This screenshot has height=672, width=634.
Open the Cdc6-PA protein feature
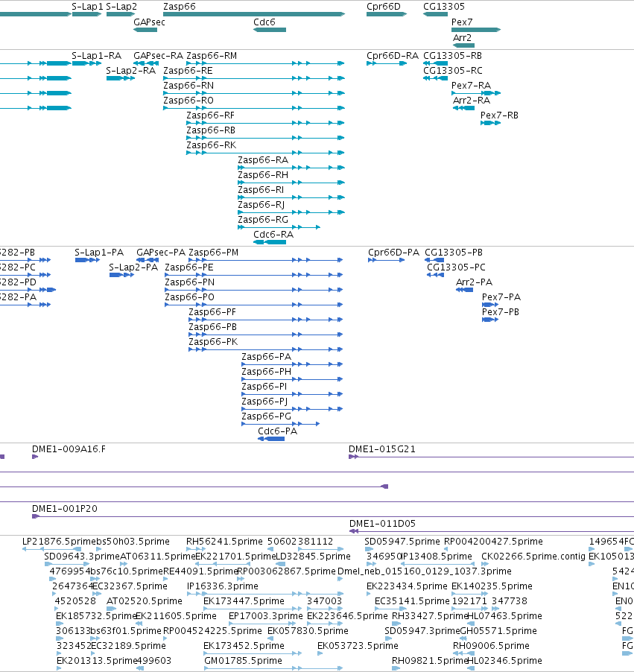click(271, 439)
